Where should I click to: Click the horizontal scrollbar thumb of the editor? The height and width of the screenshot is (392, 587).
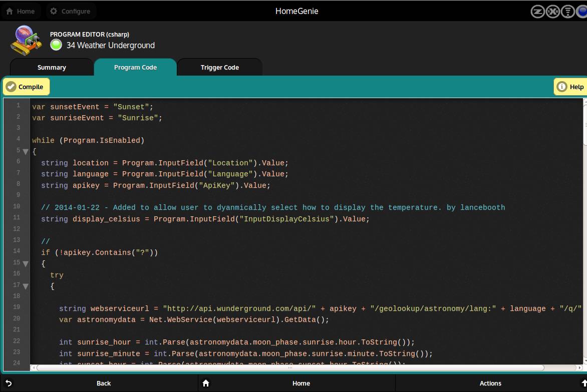290,367
